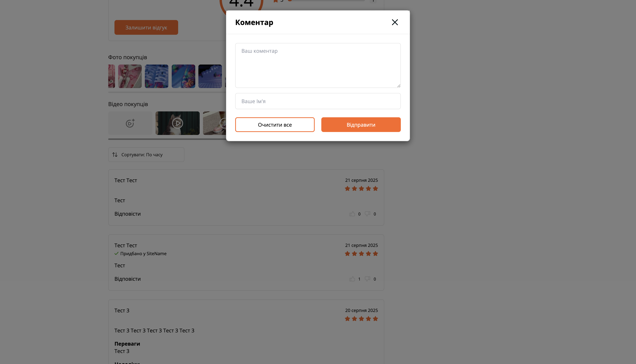The image size is (636, 364).
Task: Reply to first review via Відповісти
Action: click(x=128, y=214)
